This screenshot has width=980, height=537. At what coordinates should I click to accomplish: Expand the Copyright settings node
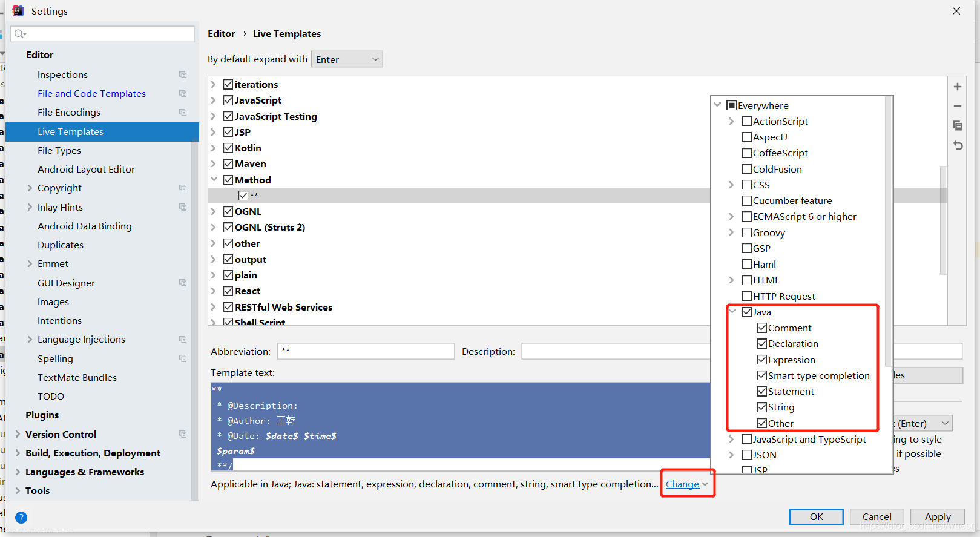coord(30,188)
